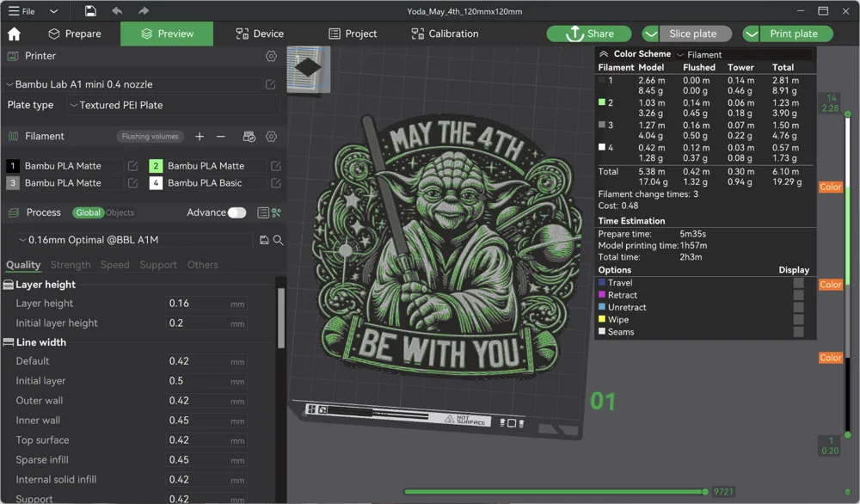Open the File menu
This screenshot has width=860, height=504.
tap(22, 11)
